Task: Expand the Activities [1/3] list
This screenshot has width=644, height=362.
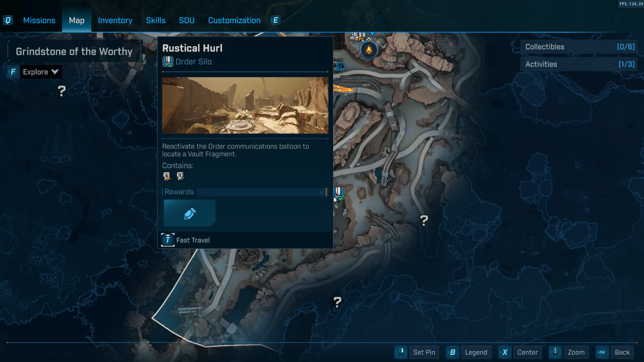Action: (x=579, y=64)
